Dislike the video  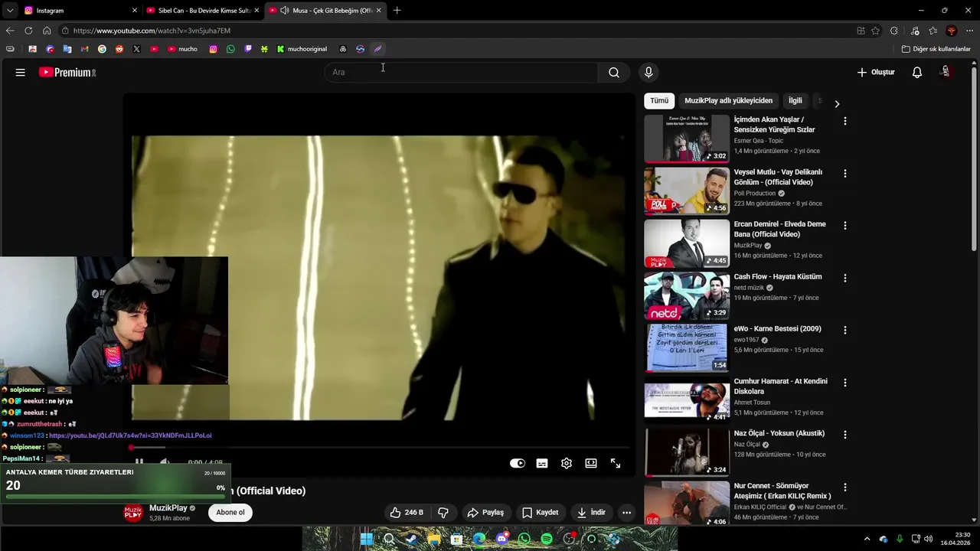pos(443,513)
